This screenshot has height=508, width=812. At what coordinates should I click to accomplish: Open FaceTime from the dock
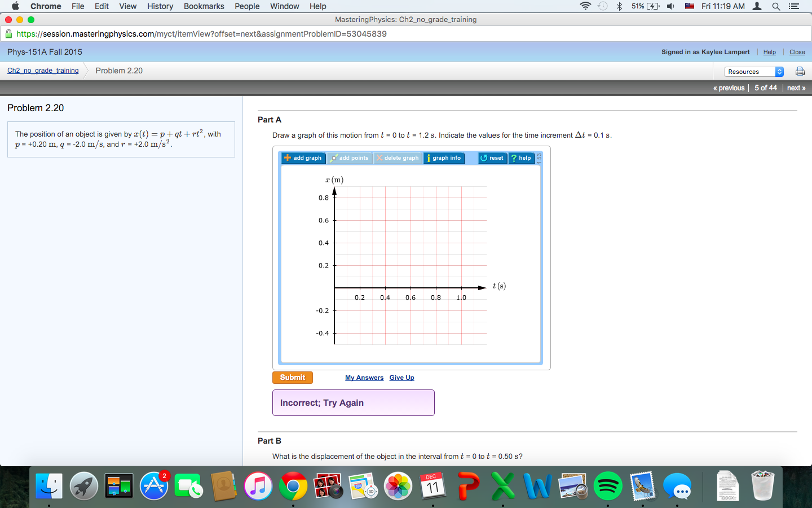point(188,486)
